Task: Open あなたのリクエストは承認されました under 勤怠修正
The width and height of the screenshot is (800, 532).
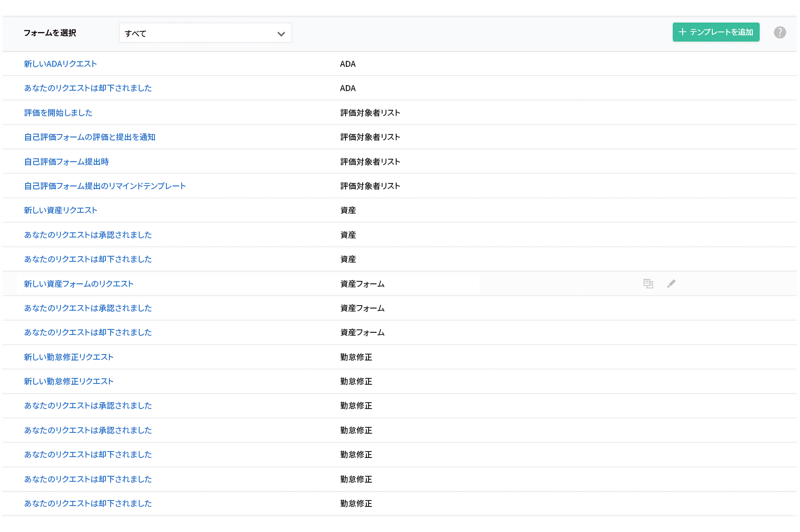Action: point(88,406)
